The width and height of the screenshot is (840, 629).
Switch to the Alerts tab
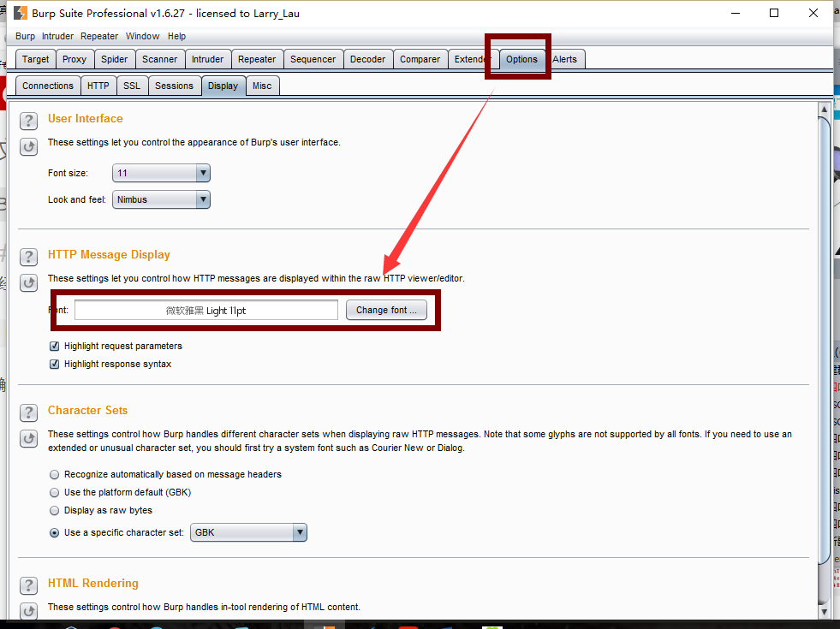[x=564, y=59]
